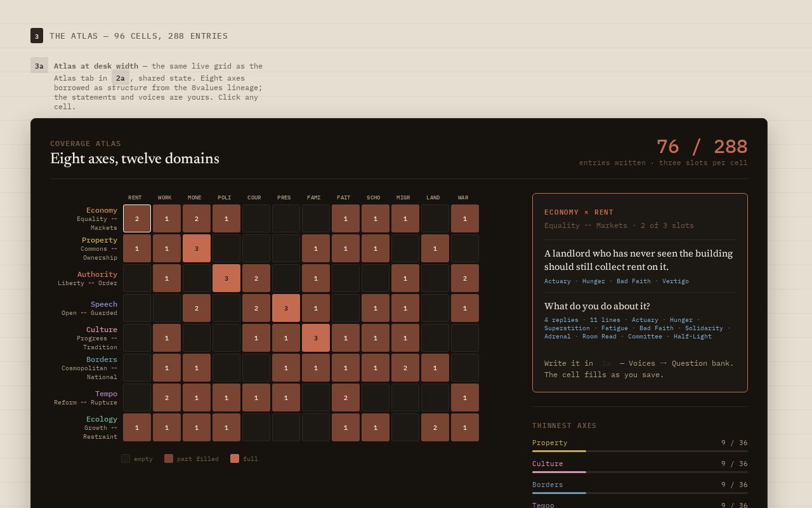Open the Speech × MONE cell
Viewport: 812px width, 508px height.
click(x=197, y=308)
